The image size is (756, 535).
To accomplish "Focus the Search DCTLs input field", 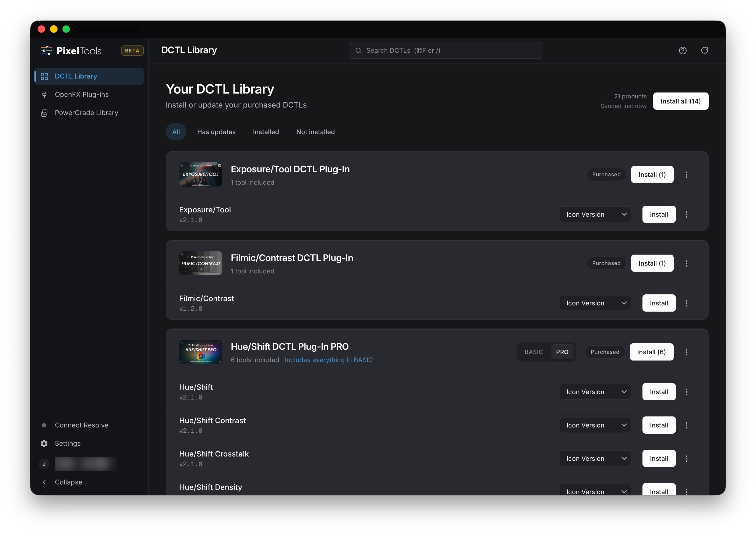I will [445, 50].
